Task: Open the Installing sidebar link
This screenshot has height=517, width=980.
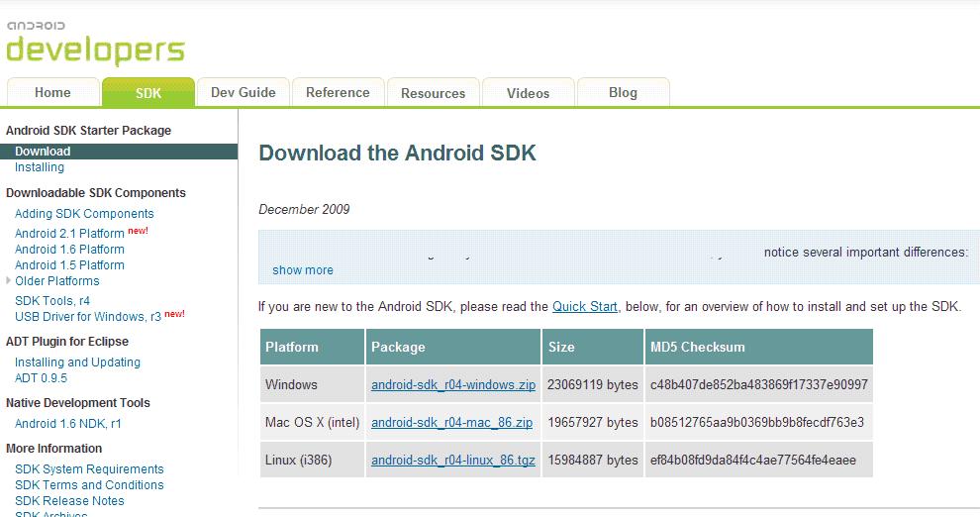Action: tap(40, 167)
